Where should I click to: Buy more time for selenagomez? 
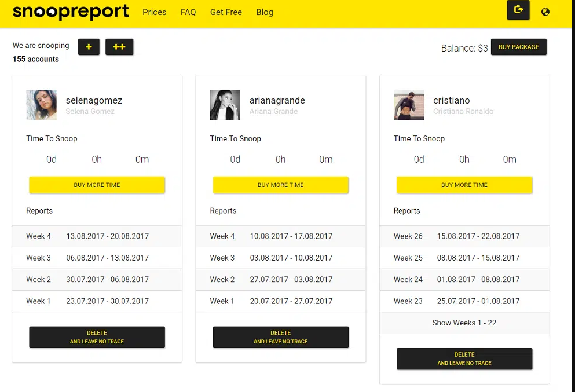(x=97, y=185)
